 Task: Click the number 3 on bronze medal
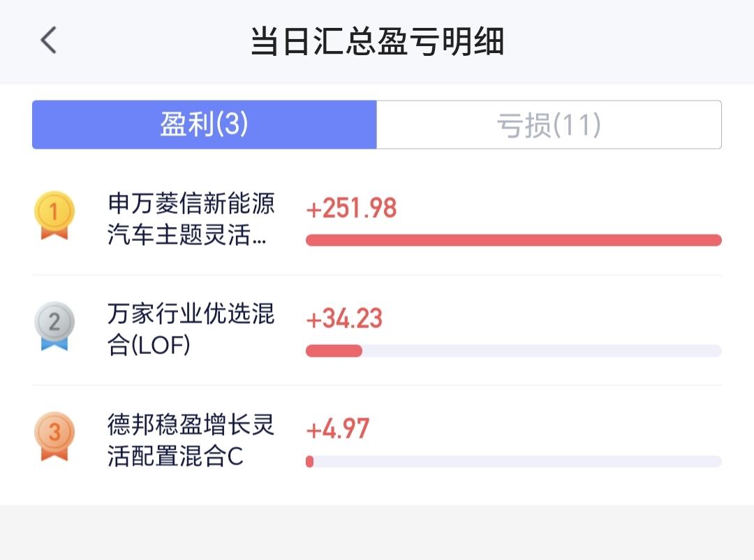coord(54,432)
